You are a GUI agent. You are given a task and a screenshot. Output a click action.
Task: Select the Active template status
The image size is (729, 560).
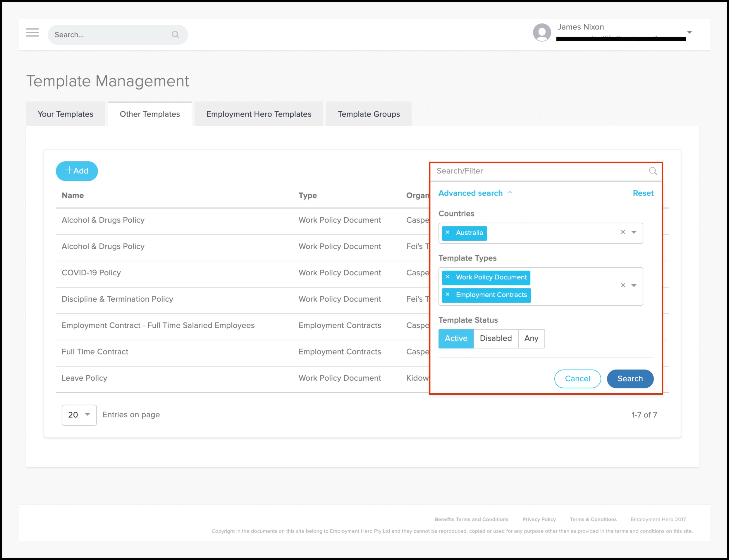click(x=456, y=338)
